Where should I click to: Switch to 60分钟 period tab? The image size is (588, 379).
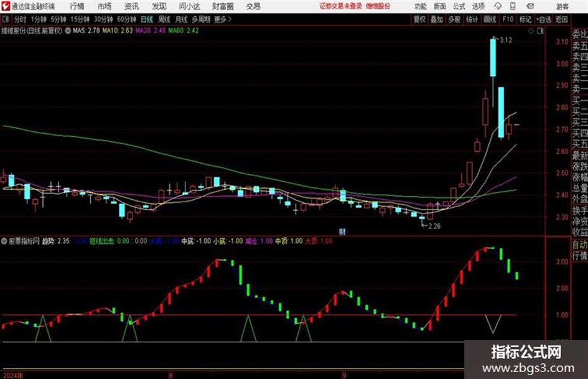(127, 19)
